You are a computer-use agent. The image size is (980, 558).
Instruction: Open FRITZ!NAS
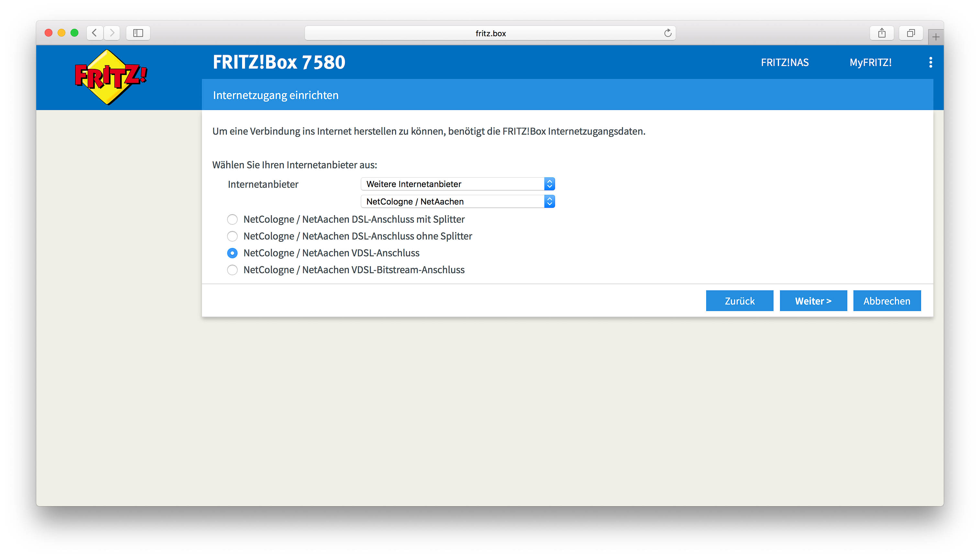pyautogui.click(x=785, y=62)
